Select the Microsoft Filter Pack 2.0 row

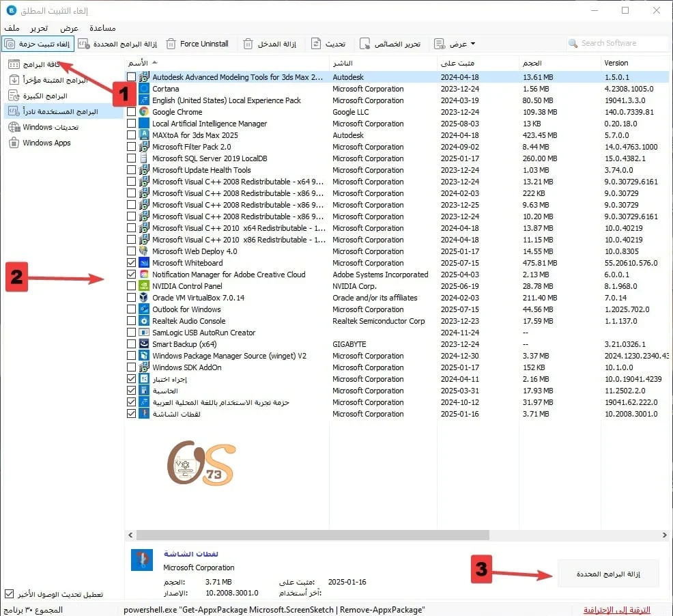tap(397, 146)
